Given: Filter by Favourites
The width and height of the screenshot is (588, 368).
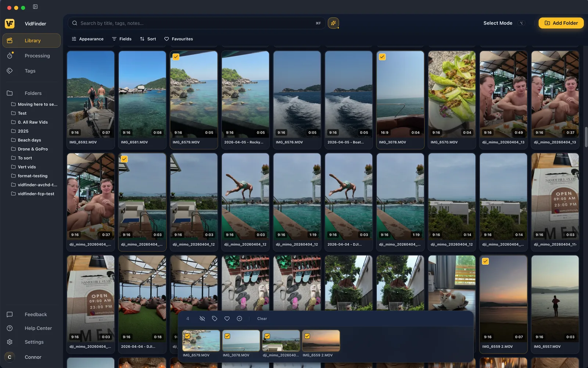Looking at the screenshot, I should tap(179, 39).
